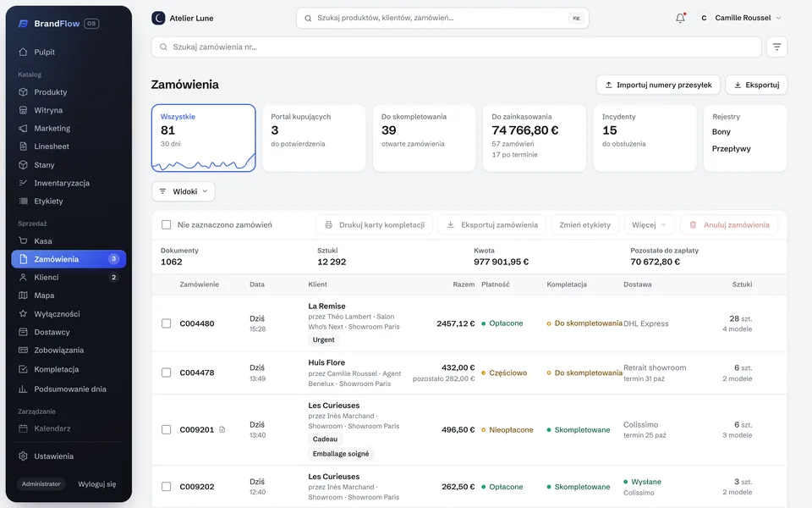Expand the Widoki views dropdown

point(184,191)
